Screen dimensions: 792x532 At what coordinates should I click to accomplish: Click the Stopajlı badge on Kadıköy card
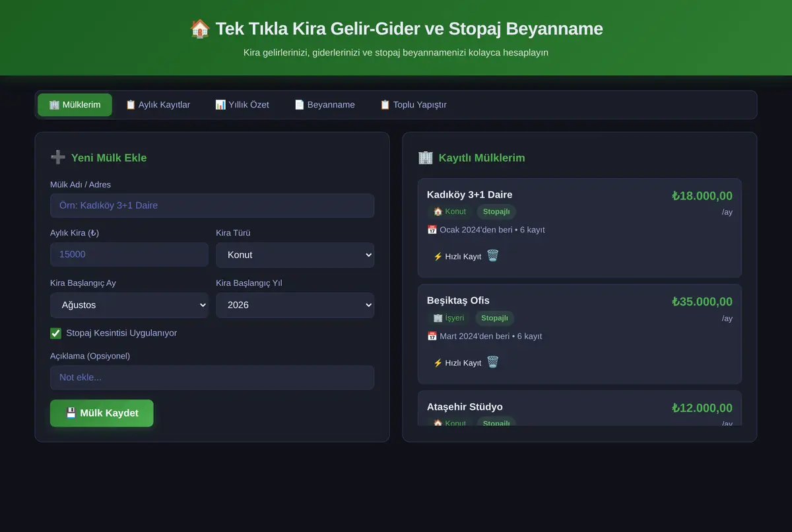pos(496,212)
